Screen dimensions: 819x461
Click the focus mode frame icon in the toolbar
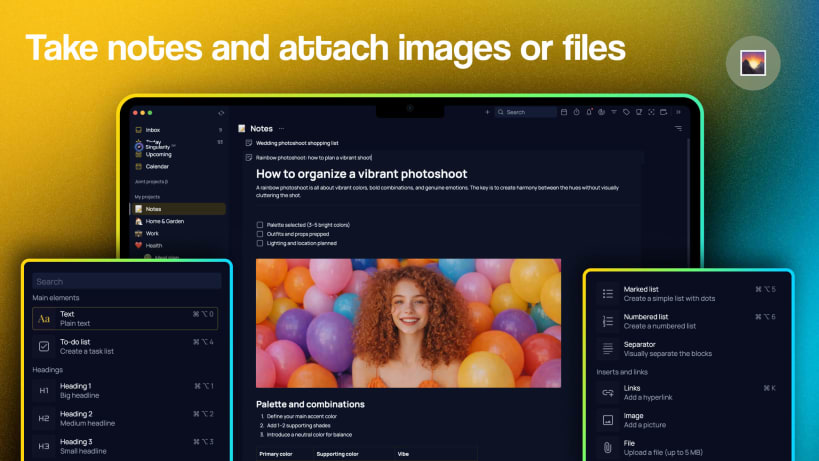pos(651,112)
